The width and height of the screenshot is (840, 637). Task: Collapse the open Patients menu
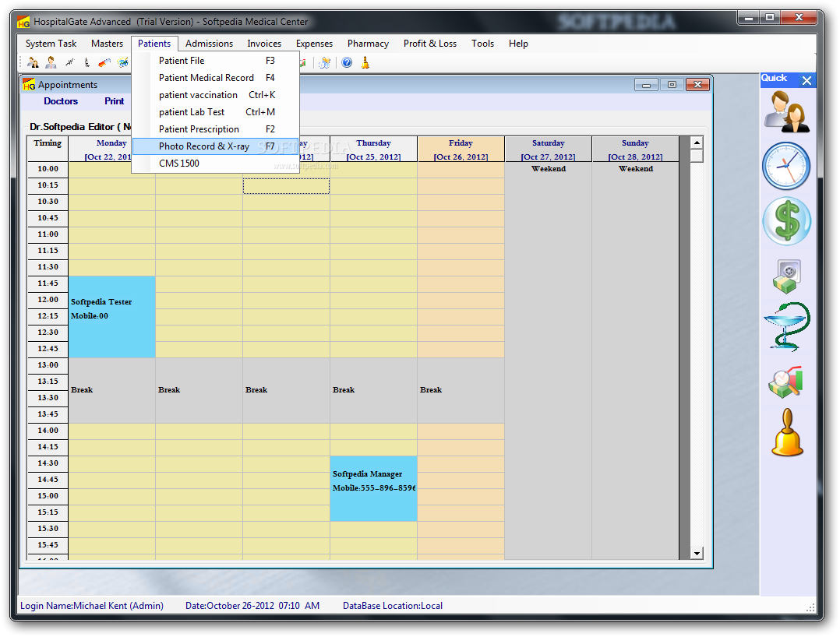coord(154,44)
